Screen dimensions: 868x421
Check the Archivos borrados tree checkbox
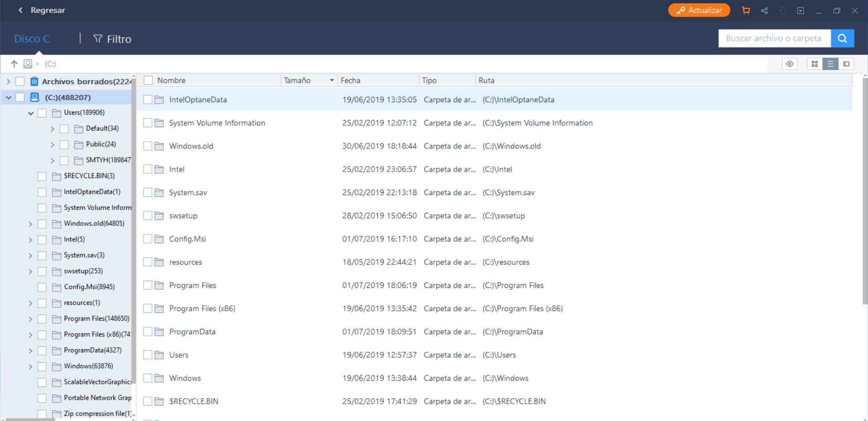point(20,81)
